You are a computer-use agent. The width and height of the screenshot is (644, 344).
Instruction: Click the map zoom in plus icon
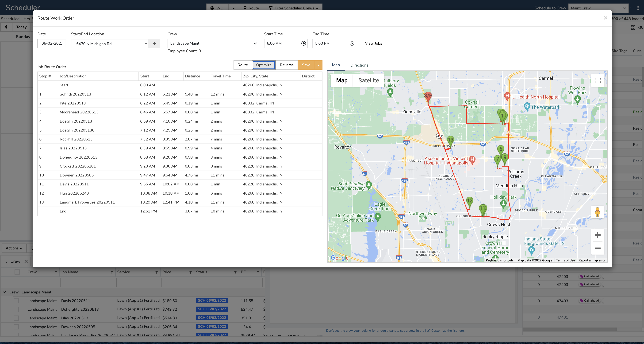click(x=598, y=235)
